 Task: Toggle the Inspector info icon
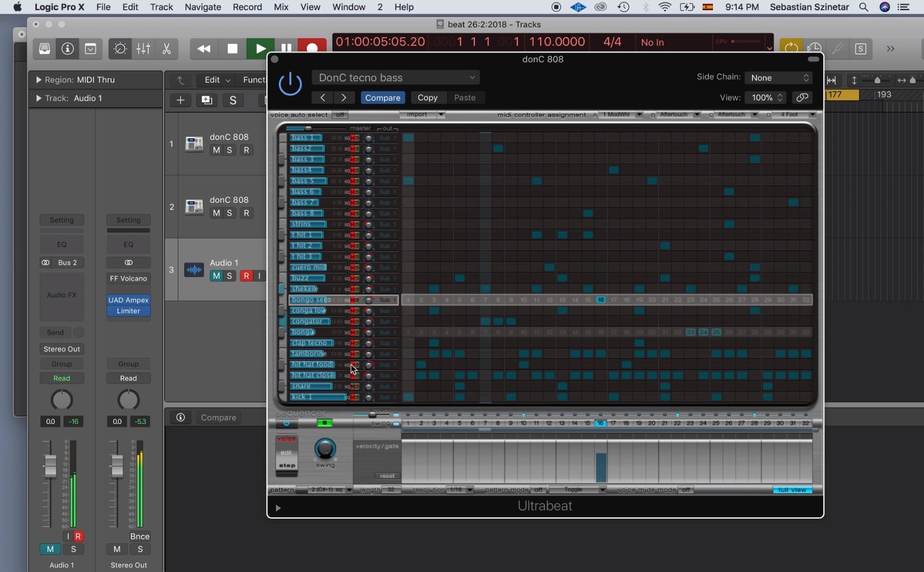click(x=67, y=49)
